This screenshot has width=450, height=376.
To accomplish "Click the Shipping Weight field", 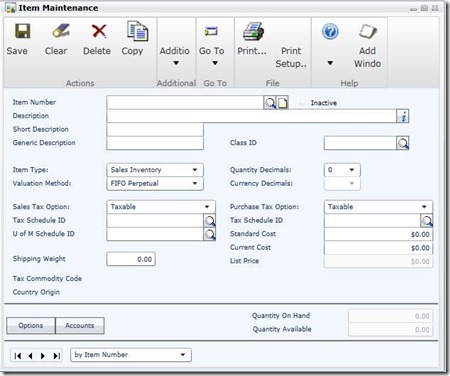I will click(131, 259).
